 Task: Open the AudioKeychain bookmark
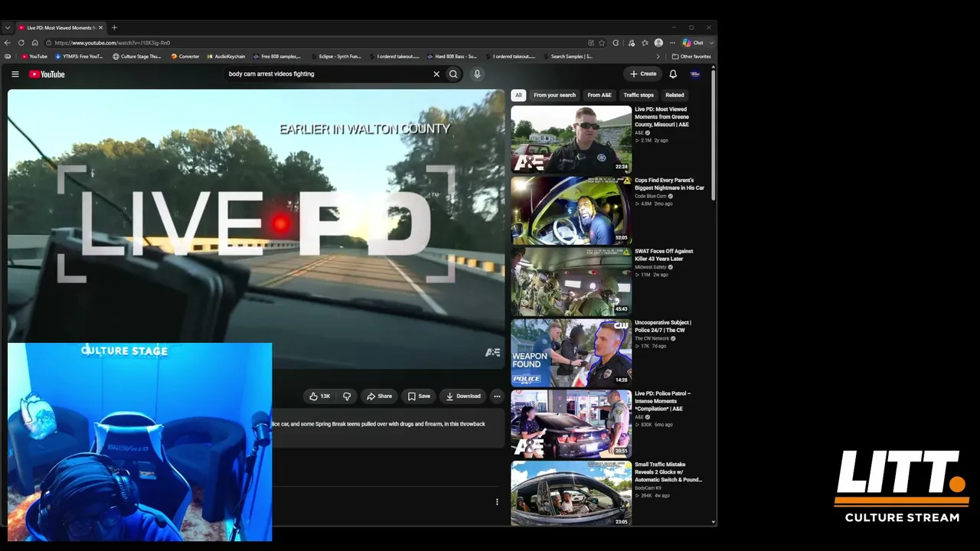pos(226,57)
